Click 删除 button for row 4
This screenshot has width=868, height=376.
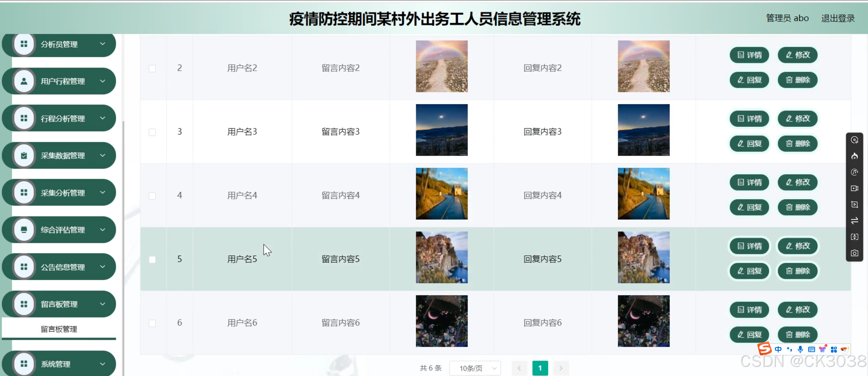click(797, 207)
